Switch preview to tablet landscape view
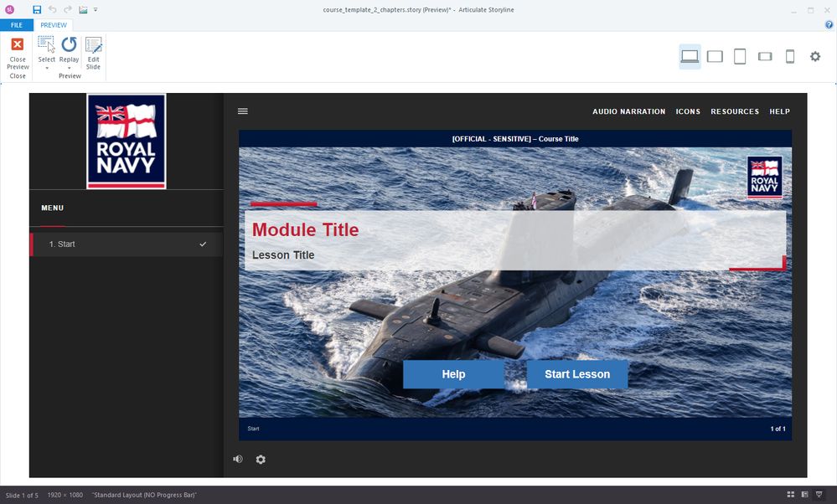This screenshot has height=504, width=837. pyautogui.click(x=715, y=56)
